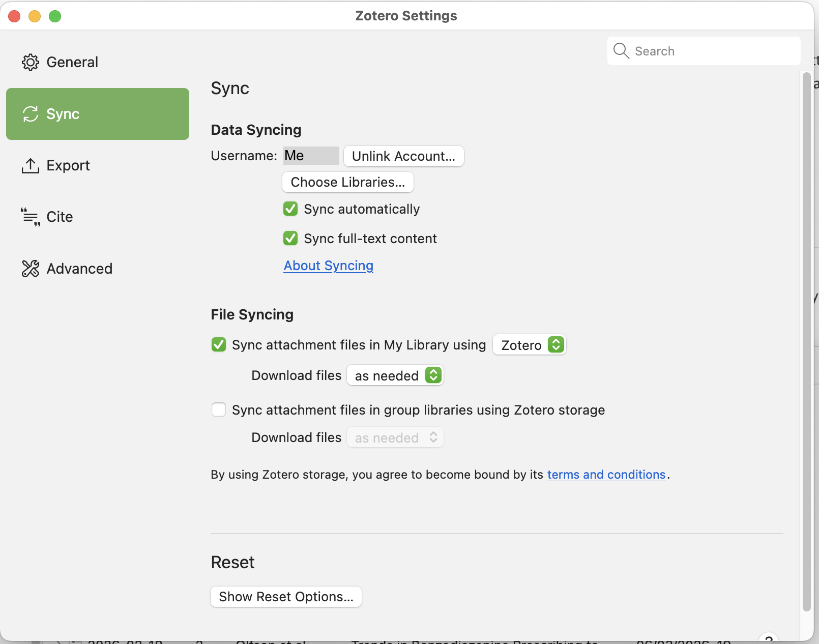Open the Cite settings pane
The height and width of the screenshot is (644, 819).
point(98,217)
